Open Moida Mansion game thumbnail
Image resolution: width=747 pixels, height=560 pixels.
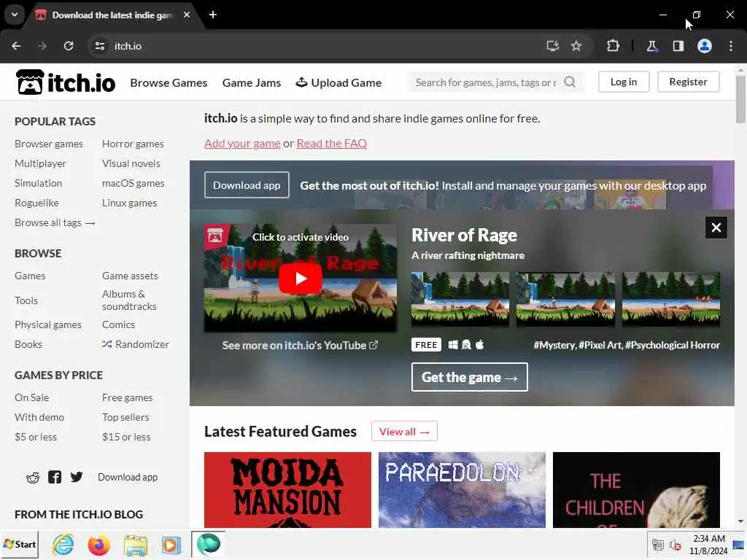pyautogui.click(x=287, y=490)
